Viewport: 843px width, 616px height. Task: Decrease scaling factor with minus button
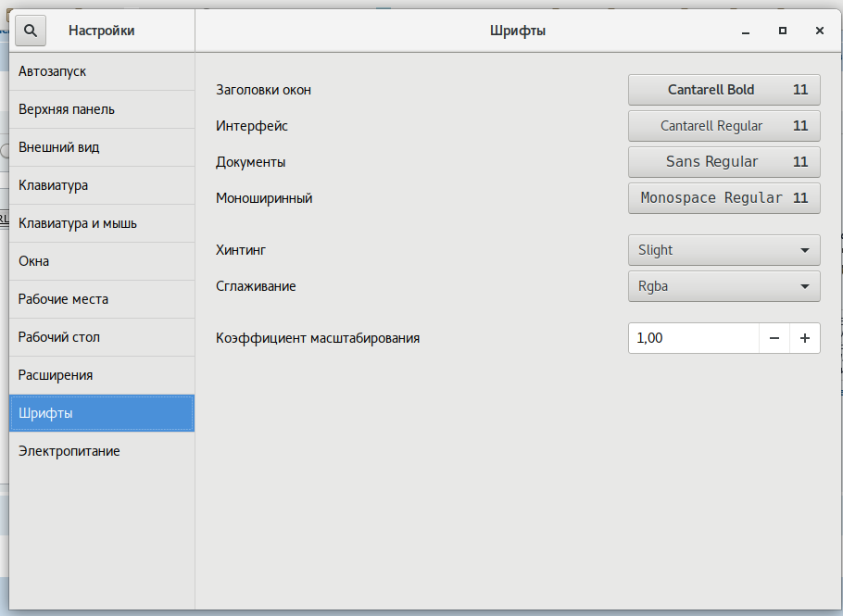coord(774,338)
